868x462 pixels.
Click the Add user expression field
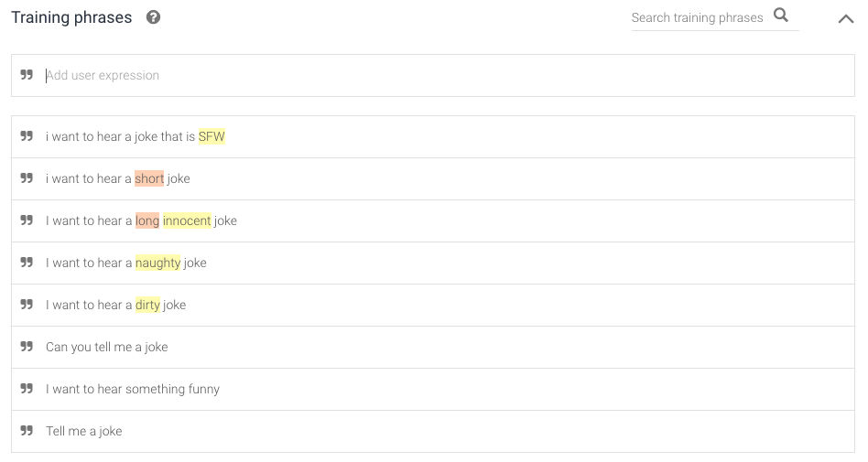pos(433,75)
